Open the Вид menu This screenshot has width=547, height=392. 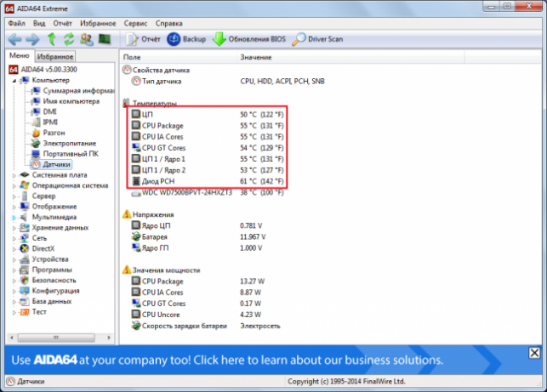pos(39,23)
